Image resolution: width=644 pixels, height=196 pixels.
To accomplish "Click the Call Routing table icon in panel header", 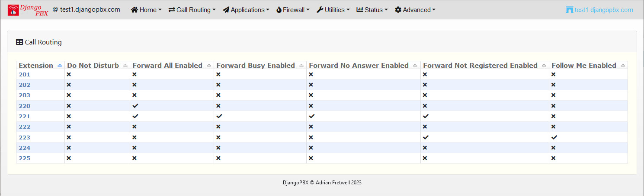I will 19,42.
